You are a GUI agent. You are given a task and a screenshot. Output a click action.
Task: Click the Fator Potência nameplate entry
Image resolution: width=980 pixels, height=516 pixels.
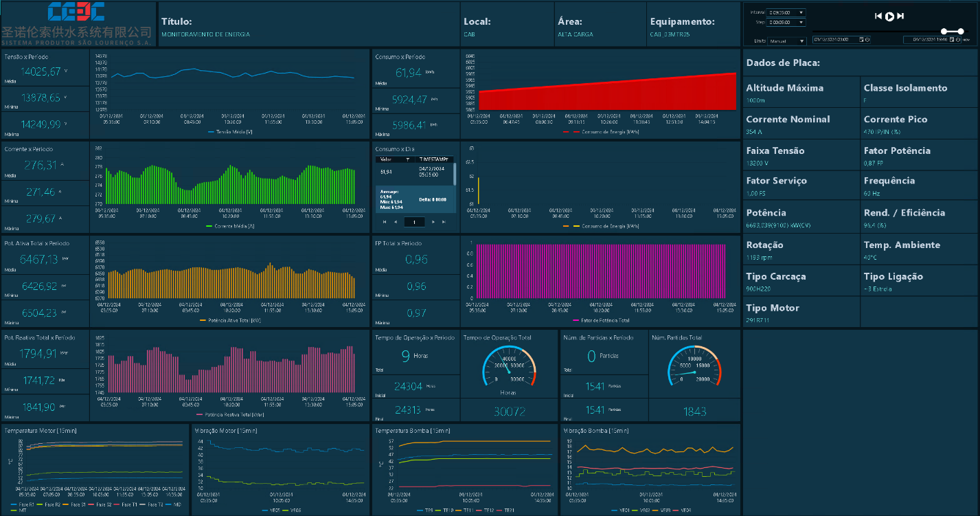920,155
